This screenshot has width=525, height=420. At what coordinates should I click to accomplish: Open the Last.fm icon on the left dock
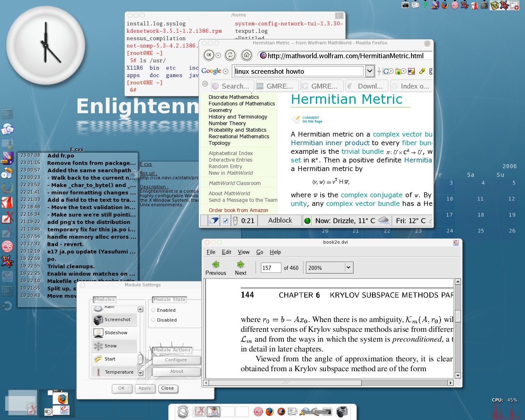coord(7,247)
